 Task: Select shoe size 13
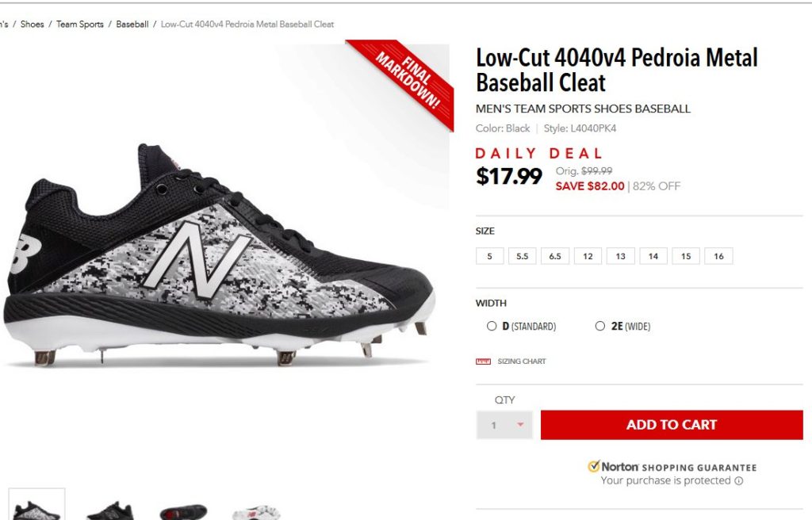[x=620, y=256]
